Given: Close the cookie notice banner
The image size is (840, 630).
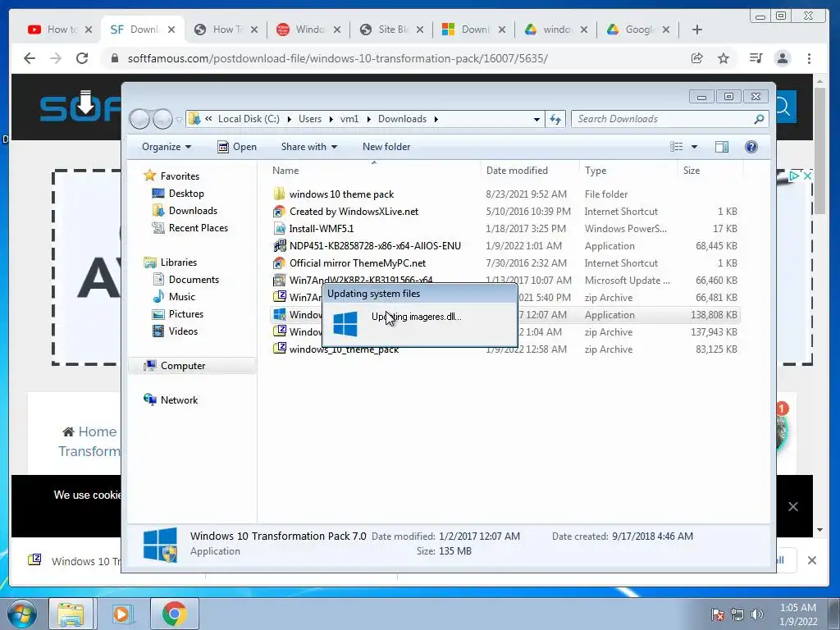Looking at the screenshot, I should (793, 506).
